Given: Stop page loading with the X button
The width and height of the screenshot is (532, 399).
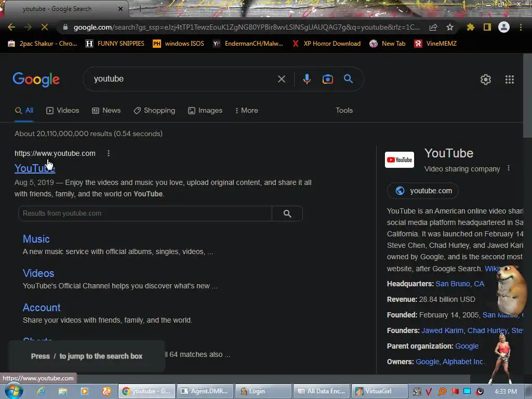Looking at the screenshot, I should pos(45,27).
